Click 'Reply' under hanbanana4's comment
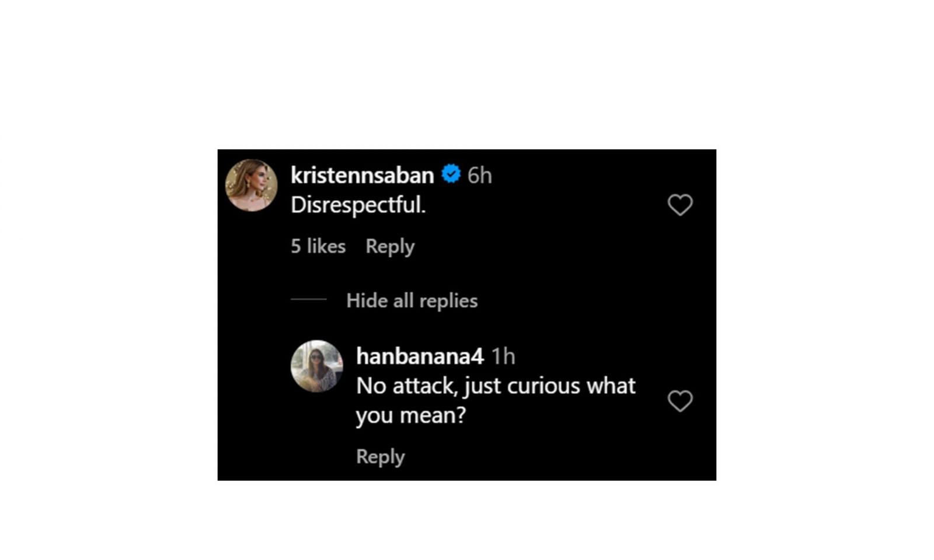934x560 pixels. [380, 456]
